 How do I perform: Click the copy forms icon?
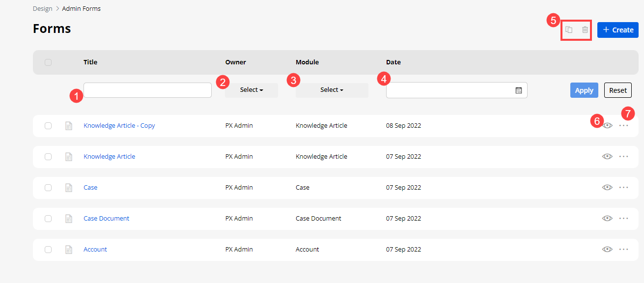(x=569, y=30)
